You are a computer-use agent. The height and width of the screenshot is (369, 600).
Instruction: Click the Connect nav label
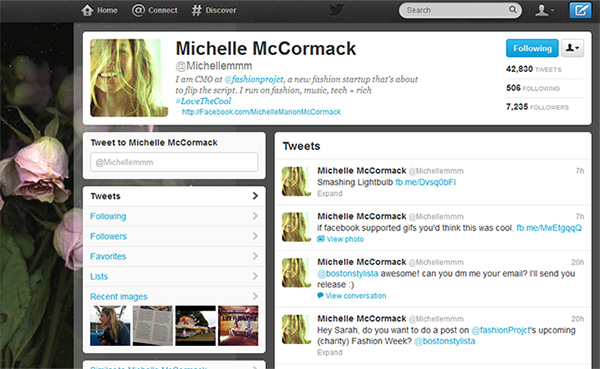(163, 10)
